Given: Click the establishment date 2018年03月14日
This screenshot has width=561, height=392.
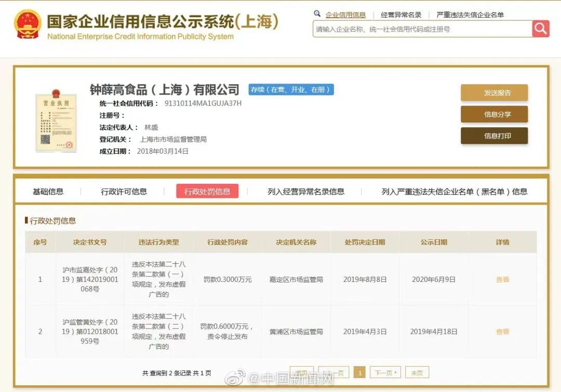Looking at the screenshot, I should coord(163,151).
